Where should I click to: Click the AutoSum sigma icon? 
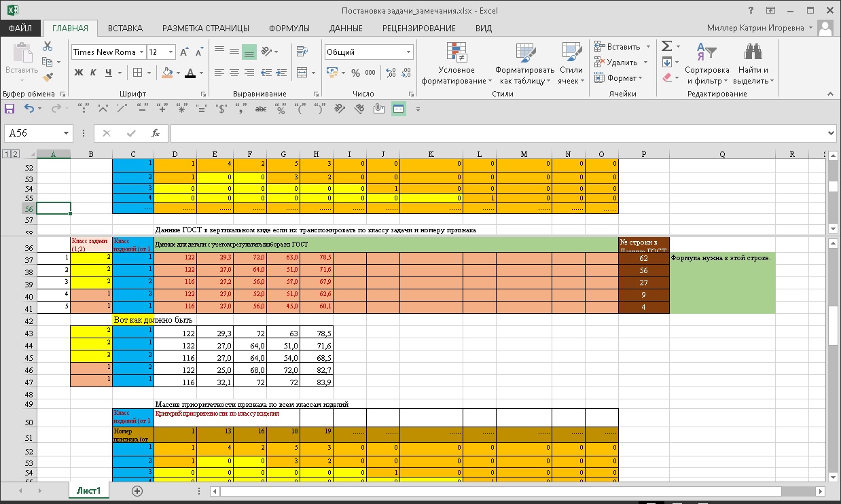tap(666, 46)
